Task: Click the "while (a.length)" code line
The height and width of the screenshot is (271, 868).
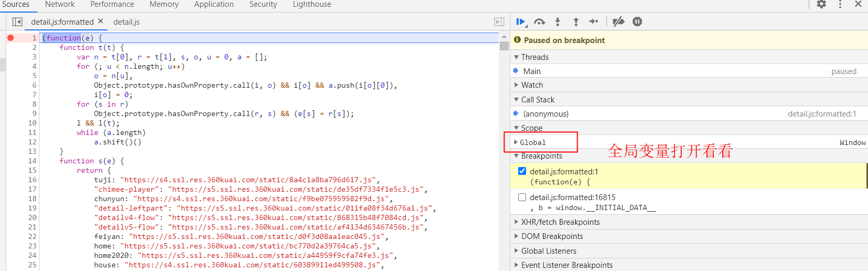Action: coord(111,132)
